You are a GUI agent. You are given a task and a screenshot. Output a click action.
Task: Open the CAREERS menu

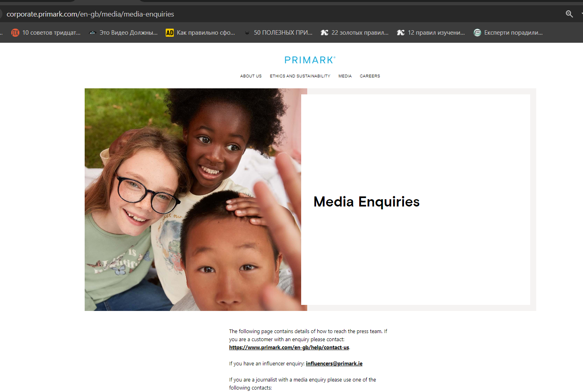click(x=370, y=76)
